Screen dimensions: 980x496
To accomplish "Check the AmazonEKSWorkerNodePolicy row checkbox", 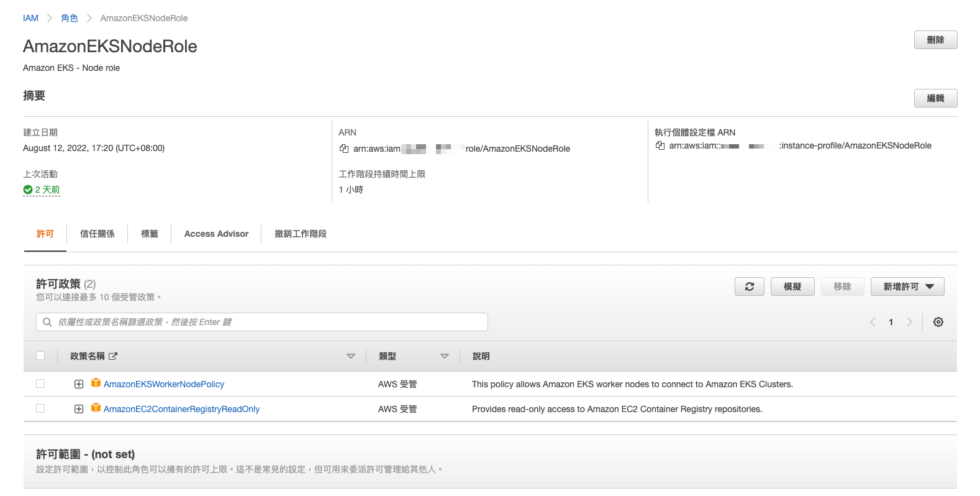I will 40,383.
